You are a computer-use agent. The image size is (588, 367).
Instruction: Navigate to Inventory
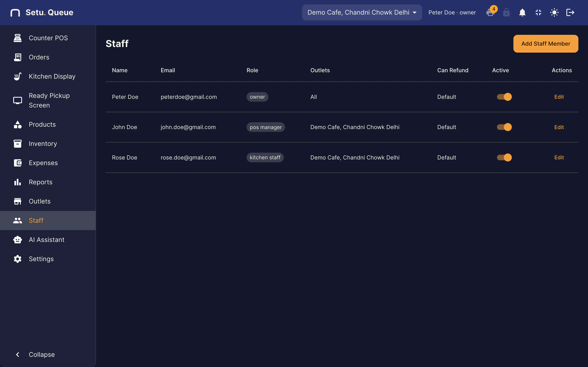[48, 143]
